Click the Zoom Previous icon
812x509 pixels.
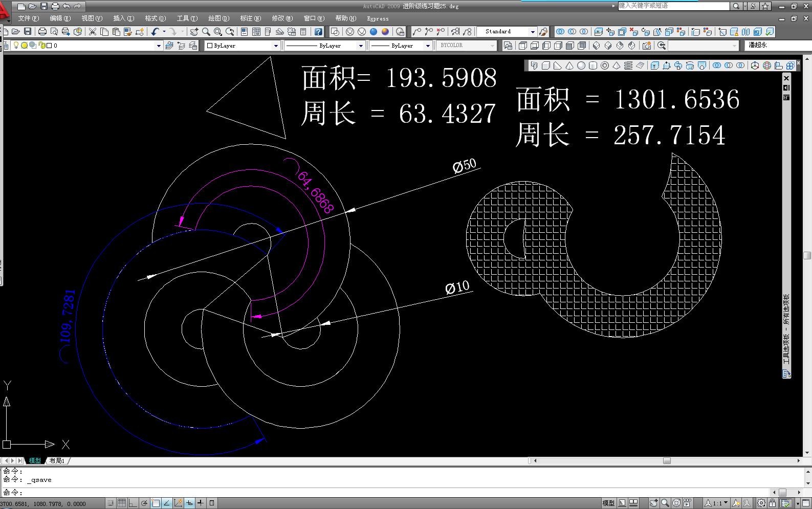coord(230,32)
